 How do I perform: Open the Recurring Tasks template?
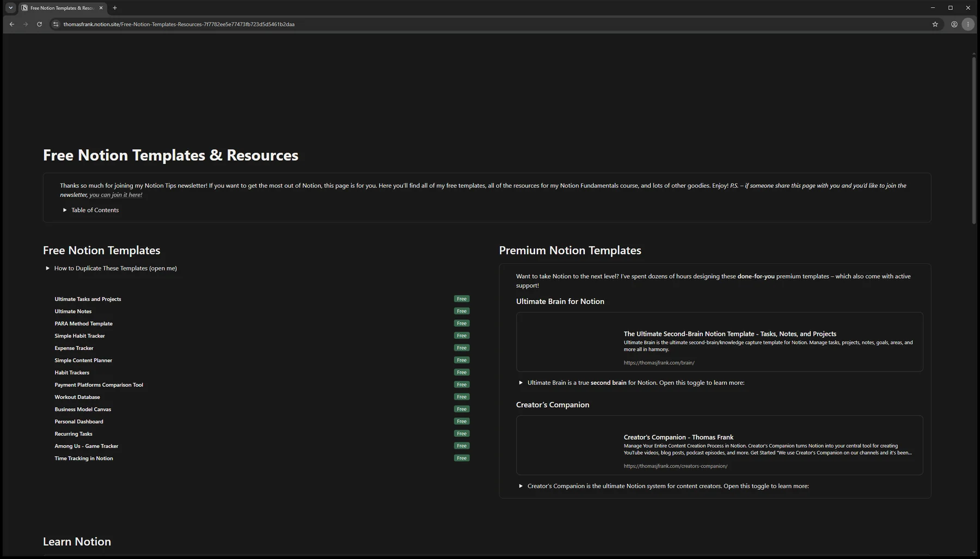pyautogui.click(x=73, y=434)
